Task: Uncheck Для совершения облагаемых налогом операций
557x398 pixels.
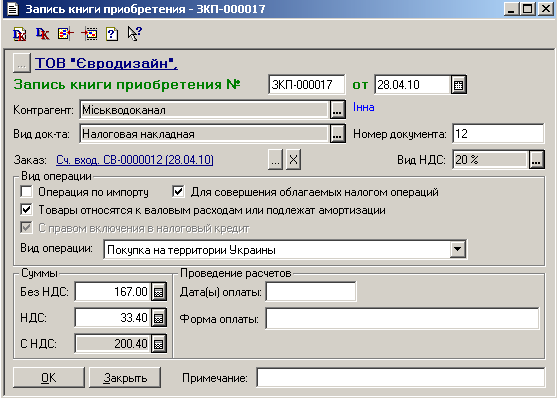Action: click(178, 192)
